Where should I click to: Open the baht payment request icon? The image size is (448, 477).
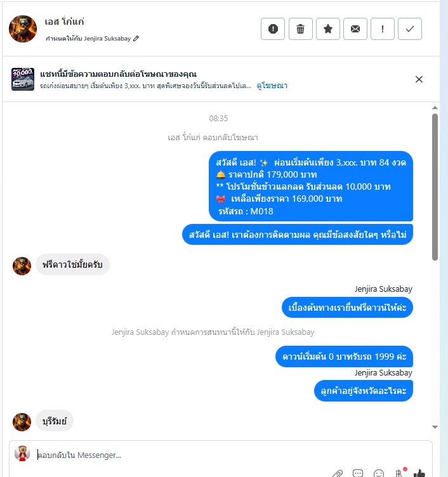pos(399,473)
